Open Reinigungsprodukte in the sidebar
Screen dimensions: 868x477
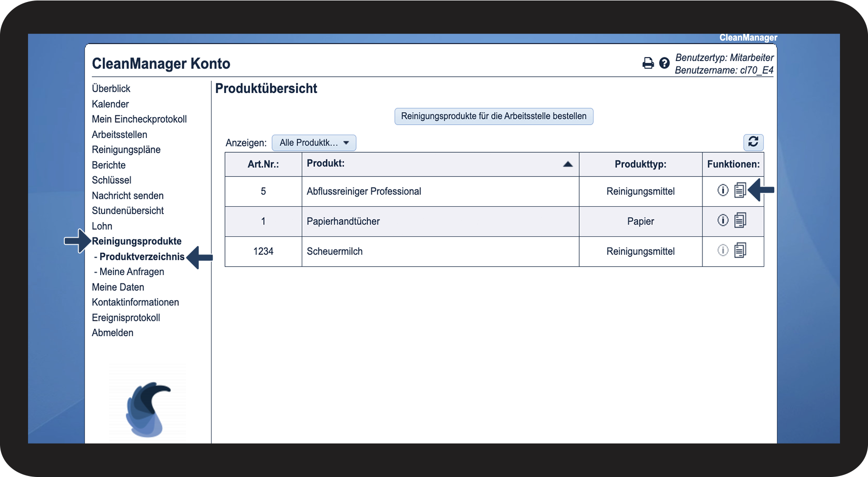pos(137,241)
